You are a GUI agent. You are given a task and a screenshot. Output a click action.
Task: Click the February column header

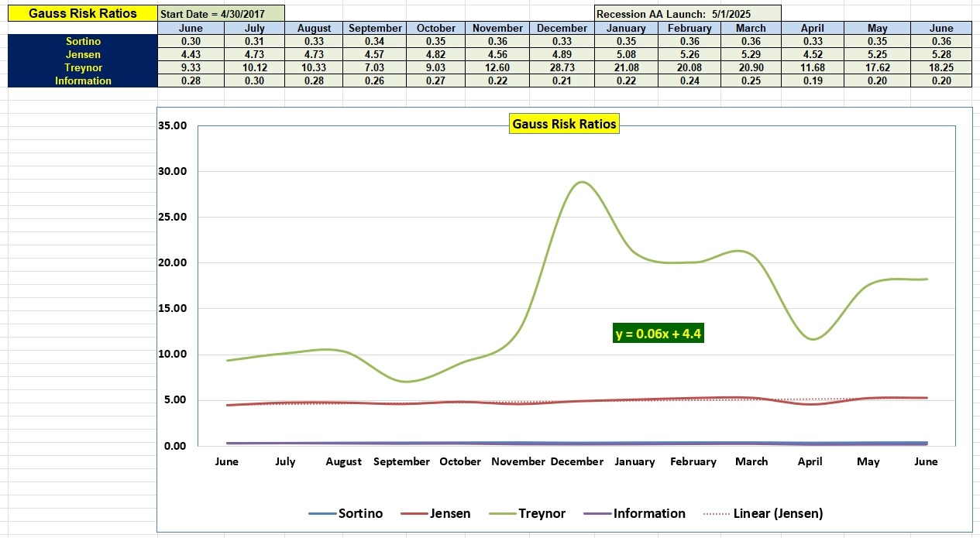pos(689,28)
